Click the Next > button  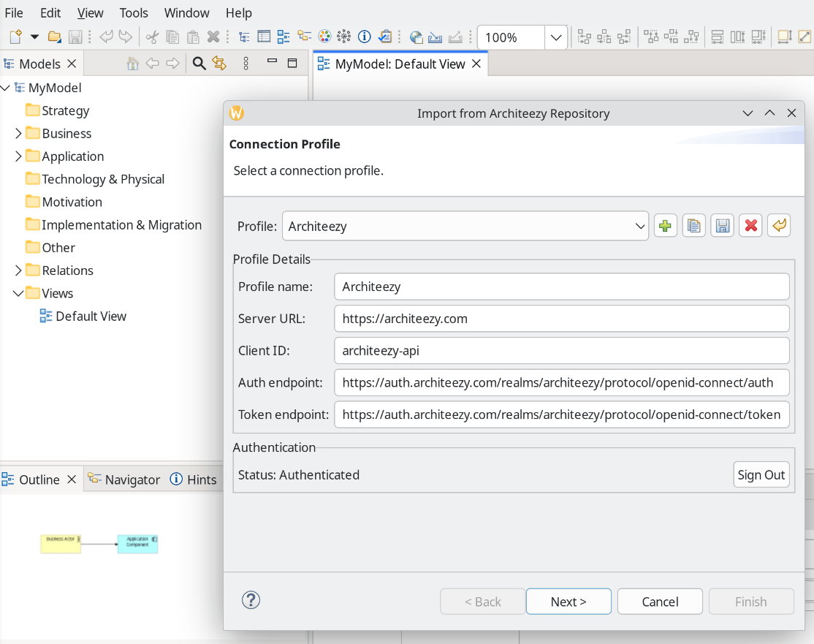click(568, 602)
